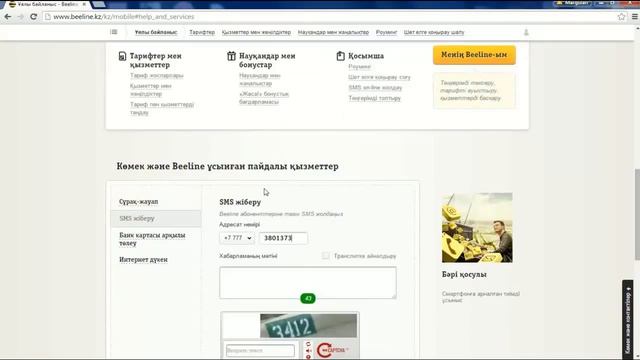Open the Chrome menu icon
Image resolution: width=640 pixels, height=360 pixels.
click(x=635, y=17)
